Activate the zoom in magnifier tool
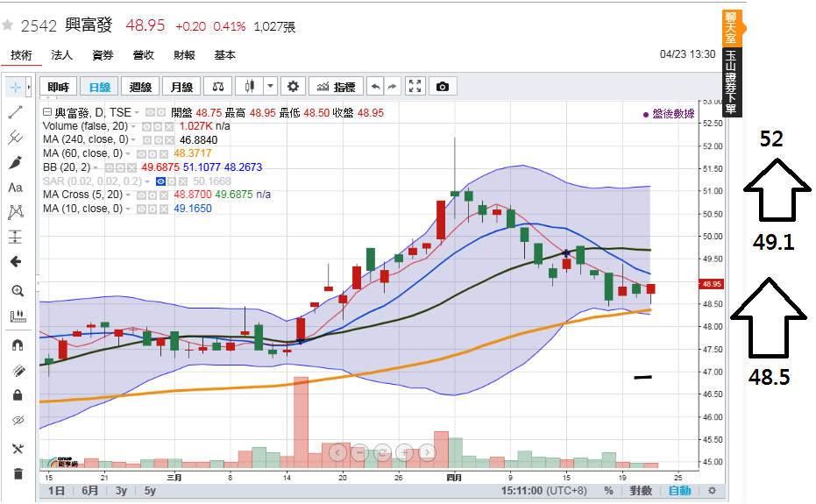 pyautogui.click(x=18, y=290)
